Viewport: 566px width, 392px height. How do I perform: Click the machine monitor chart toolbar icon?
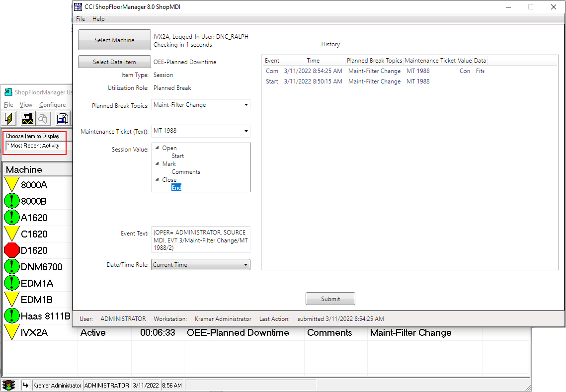[27, 118]
